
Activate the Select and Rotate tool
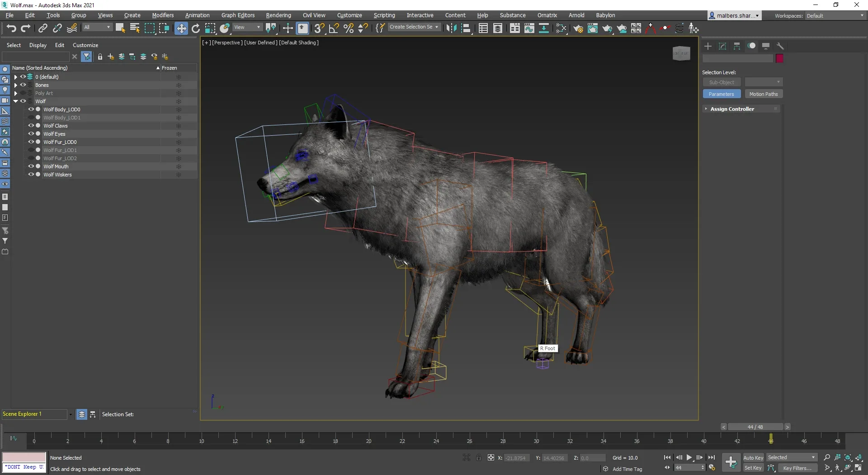tap(196, 28)
